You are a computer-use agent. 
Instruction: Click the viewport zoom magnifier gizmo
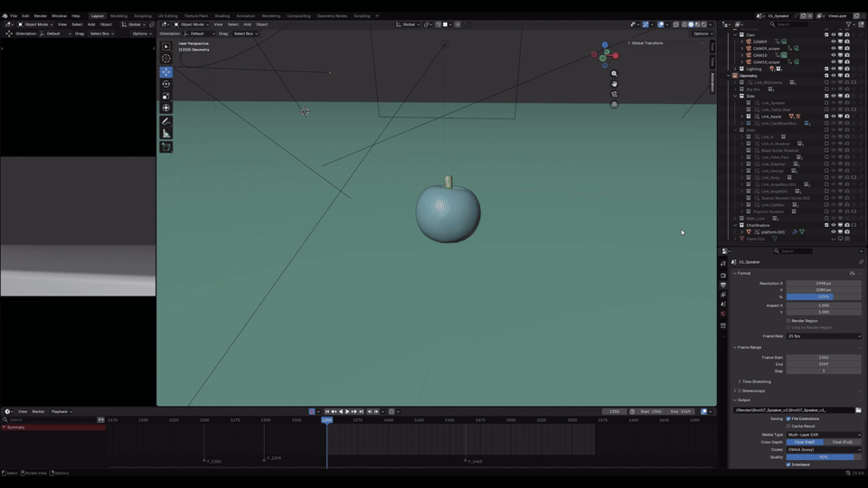pos(614,73)
